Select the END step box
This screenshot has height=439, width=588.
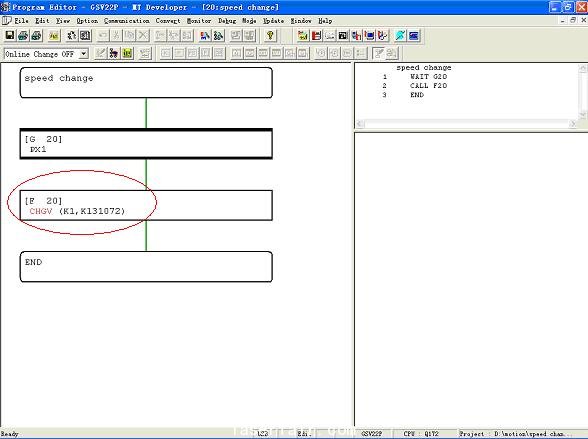[x=146, y=267]
